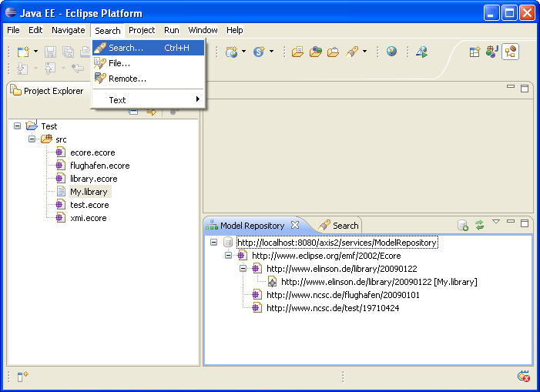Maximize the editor area
This screenshot has width=540, height=392.
click(525, 89)
